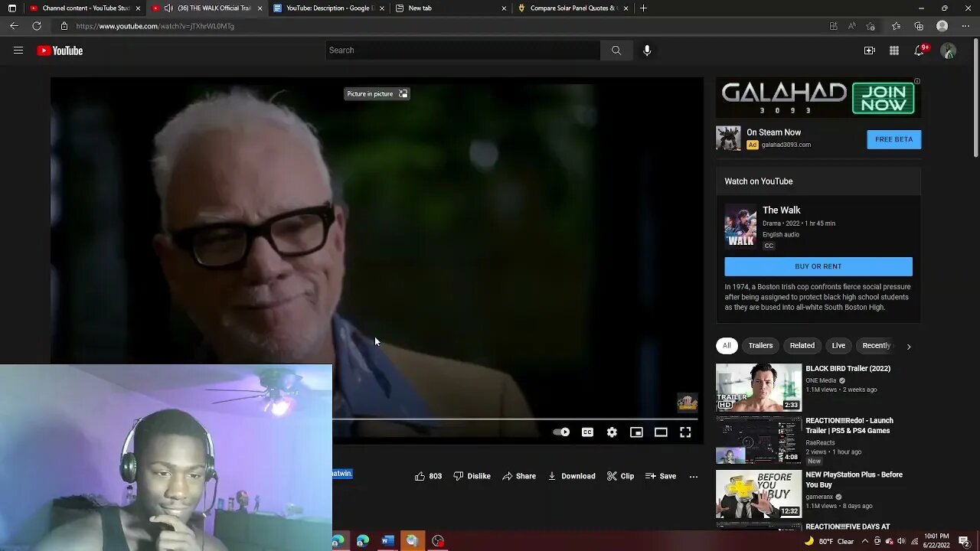
Task: Open the Create video icon
Action: coord(870,51)
